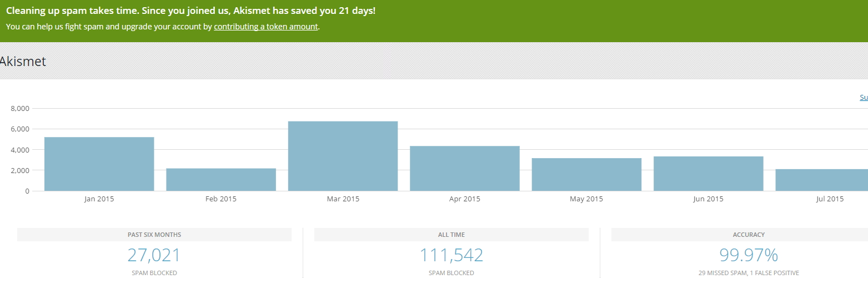Click the truncated 'Su' link above the chart

point(864,98)
